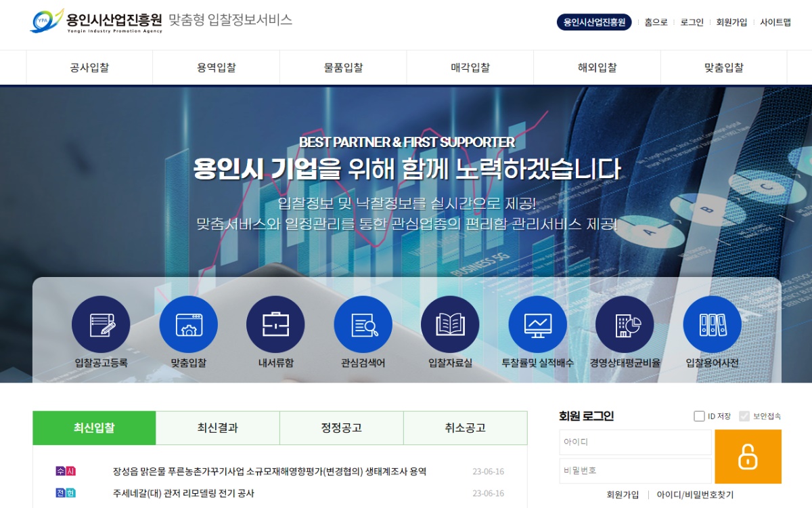The image size is (812, 508).
Task: Open the 입찰자료실 book icon
Action: click(450, 325)
